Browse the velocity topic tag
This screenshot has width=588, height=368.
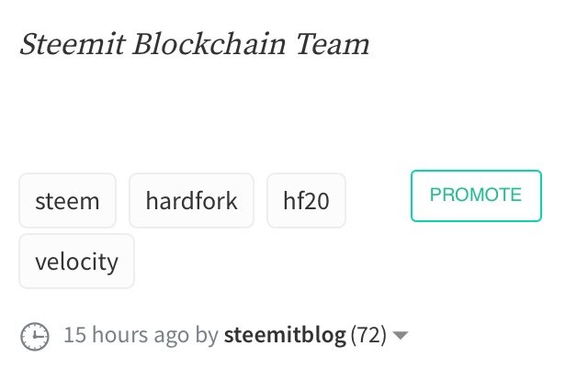point(76,262)
